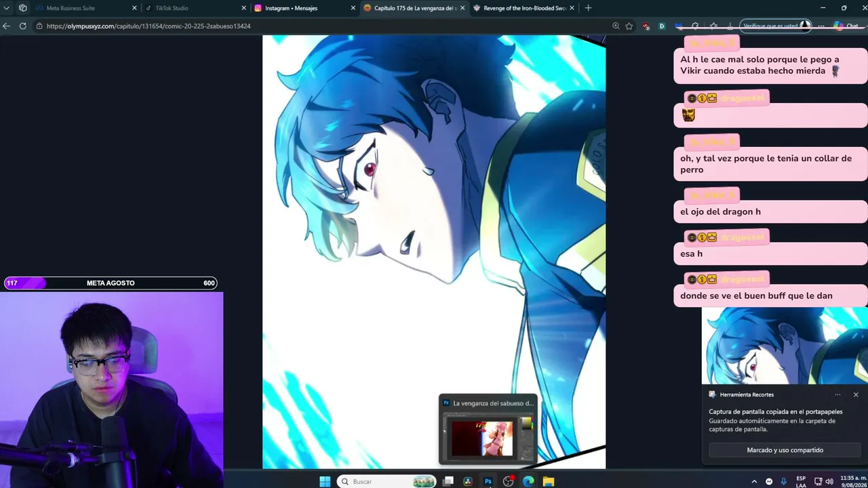Click 'Captura de pantalla copiada en el portapapeles' text

click(776, 411)
